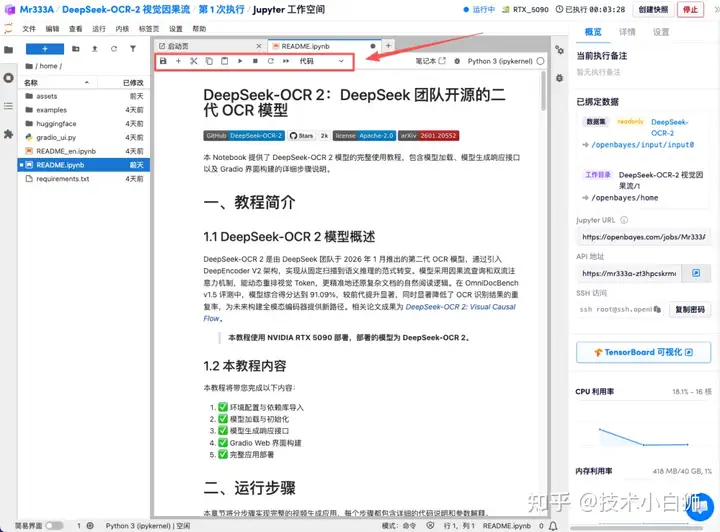720x532 pixels.
Task: Click the red 停止 button
Action: [690, 10]
